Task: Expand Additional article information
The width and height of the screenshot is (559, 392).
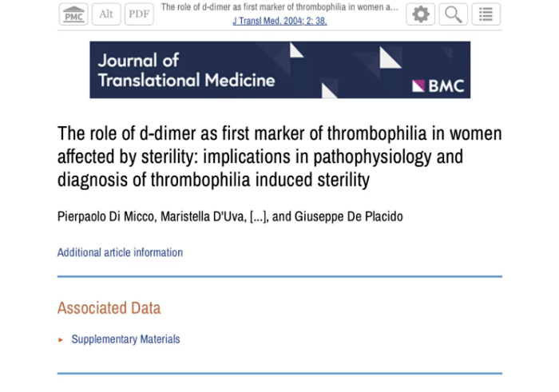Action: pos(120,252)
